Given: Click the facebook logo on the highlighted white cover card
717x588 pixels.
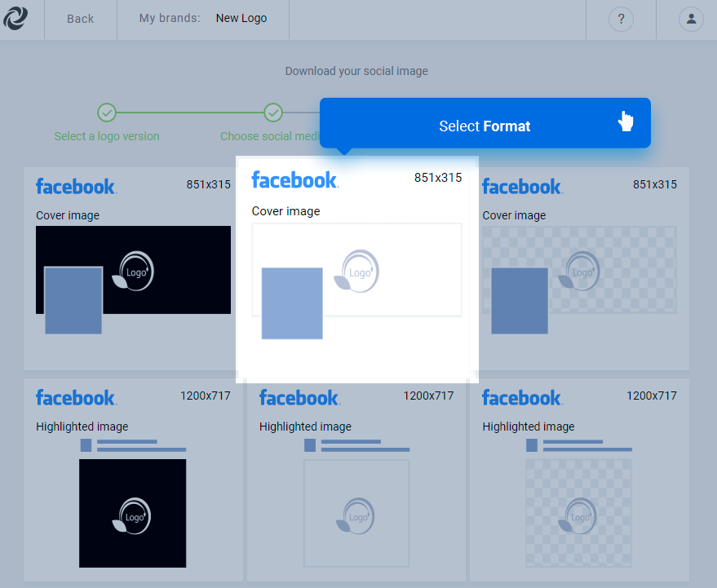Looking at the screenshot, I should click(x=295, y=179).
